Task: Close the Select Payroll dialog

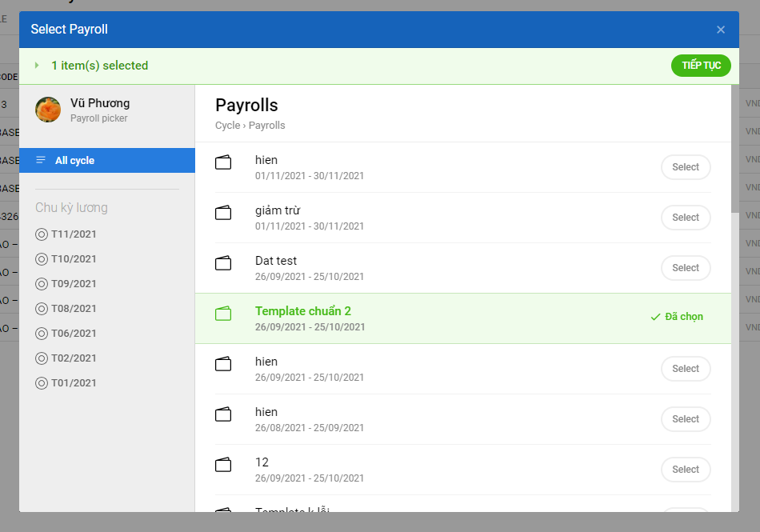Action: [721, 30]
